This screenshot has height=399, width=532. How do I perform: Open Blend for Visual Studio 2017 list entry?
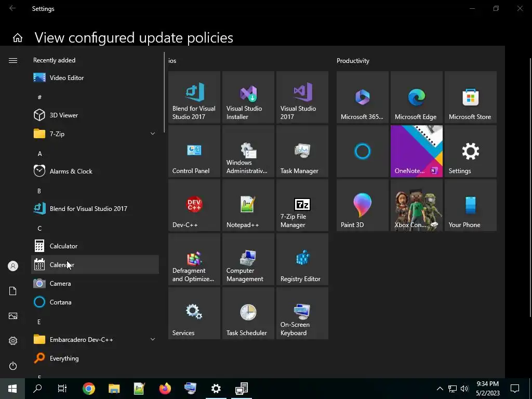(95, 208)
